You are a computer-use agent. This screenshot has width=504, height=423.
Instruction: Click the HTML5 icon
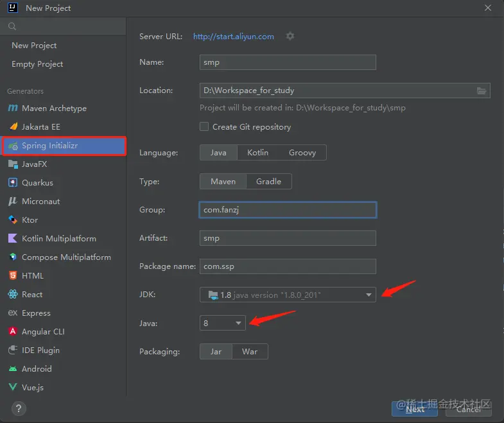[x=13, y=275]
